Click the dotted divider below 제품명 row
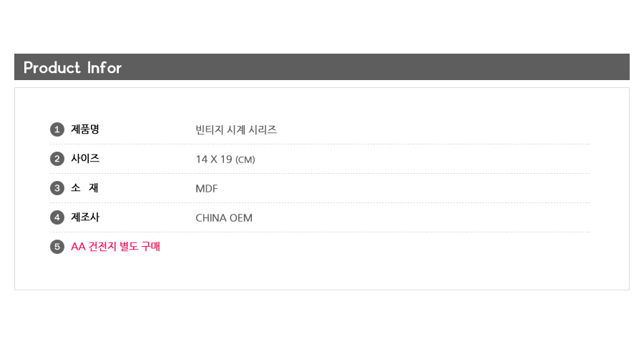 320,144
